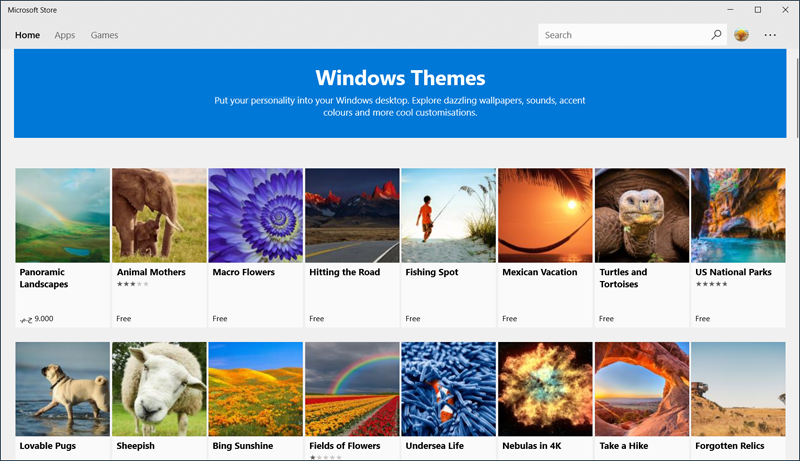This screenshot has width=800, height=461.
Task: Click the Windows Themes banner
Action: click(400, 93)
